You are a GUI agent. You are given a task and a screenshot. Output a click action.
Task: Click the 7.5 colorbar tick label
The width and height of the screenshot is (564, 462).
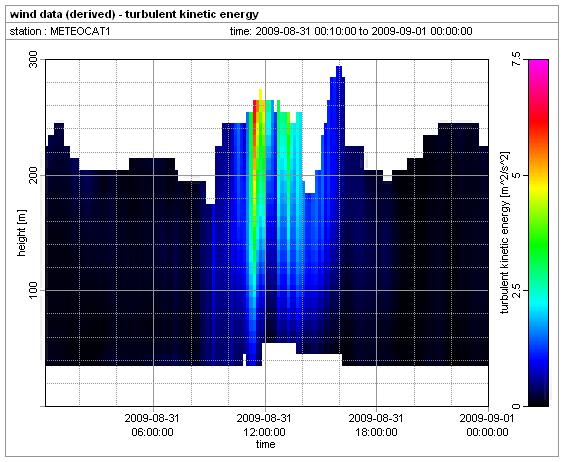(516, 59)
